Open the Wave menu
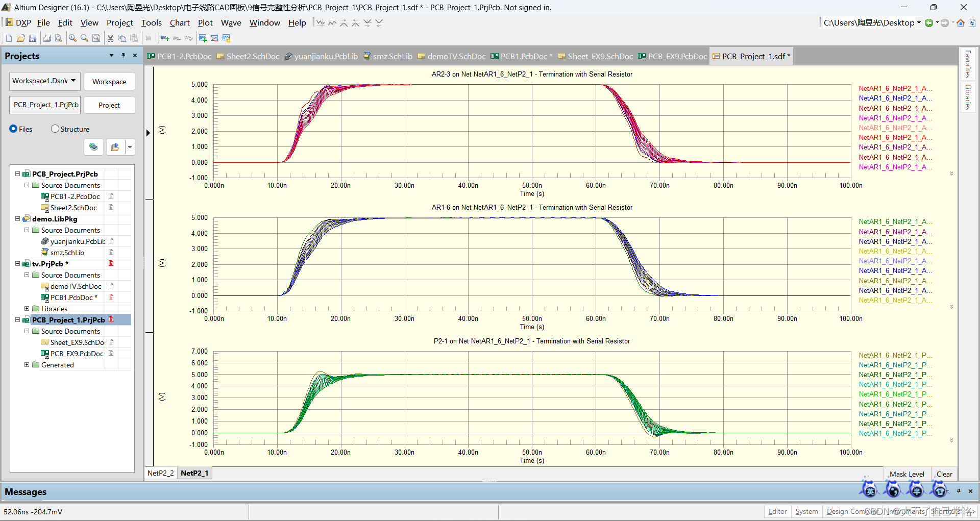The image size is (980, 521). coord(231,22)
